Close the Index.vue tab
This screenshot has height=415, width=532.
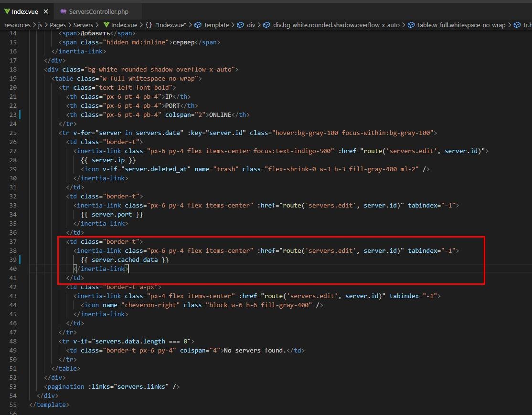point(46,11)
